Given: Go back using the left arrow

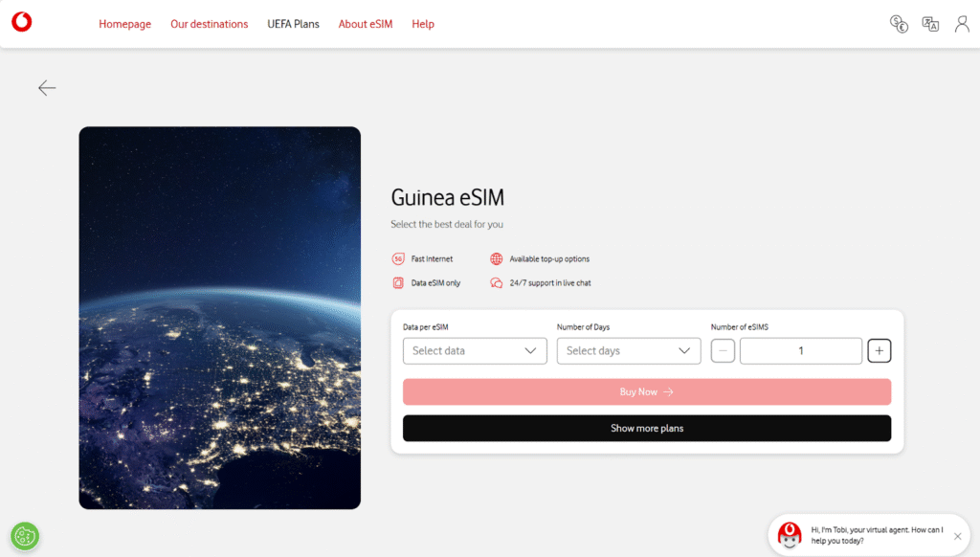Looking at the screenshot, I should (x=47, y=88).
